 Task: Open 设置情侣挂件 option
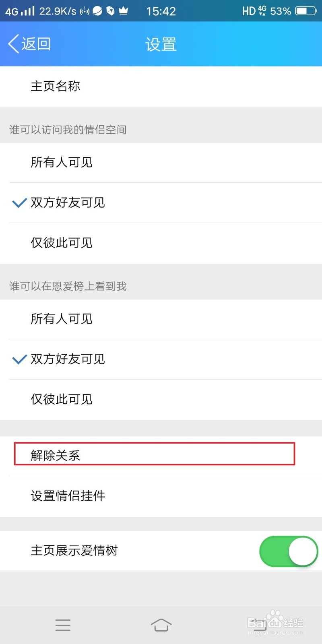161,496
